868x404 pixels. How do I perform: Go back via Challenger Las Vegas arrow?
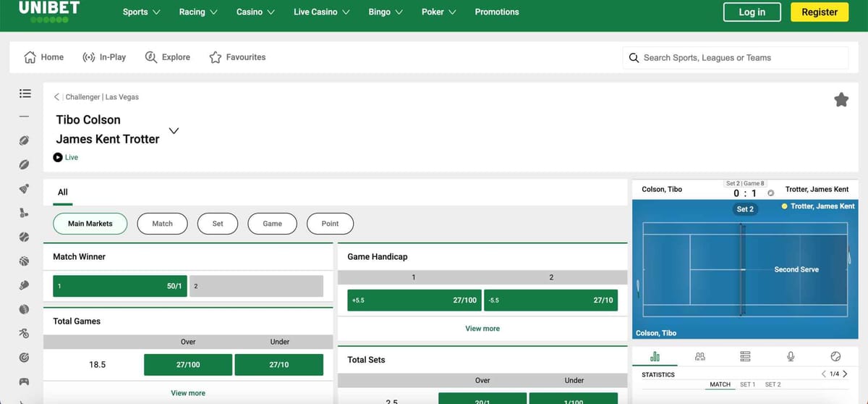(x=56, y=96)
